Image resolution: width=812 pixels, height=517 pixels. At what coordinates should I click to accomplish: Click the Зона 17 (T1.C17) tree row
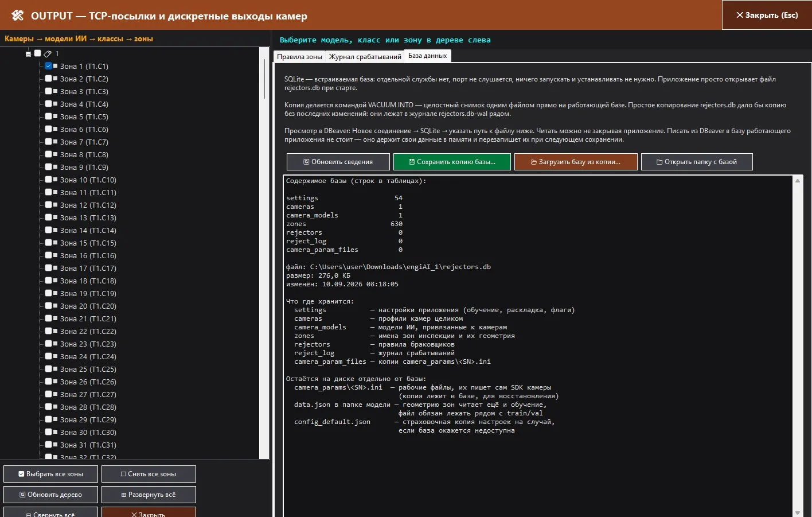(x=88, y=268)
